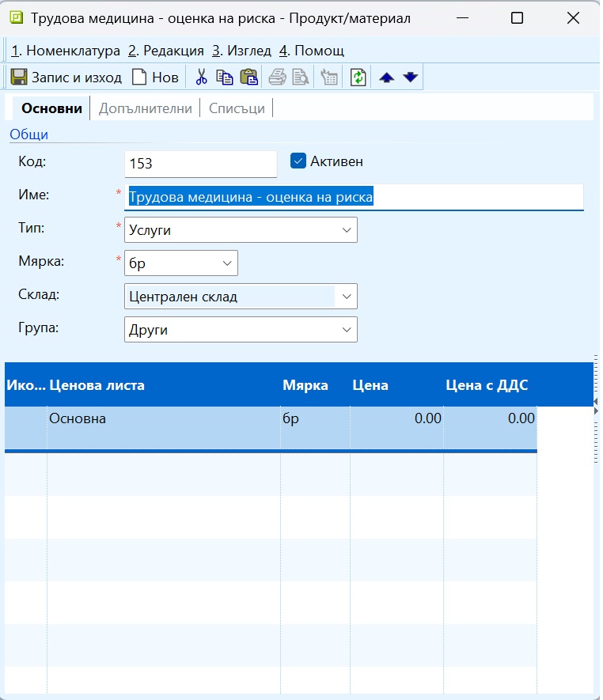Click the copy icon in toolbar
Image resolution: width=603 pixels, height=700 pixels.
click(x=225, y=78)
